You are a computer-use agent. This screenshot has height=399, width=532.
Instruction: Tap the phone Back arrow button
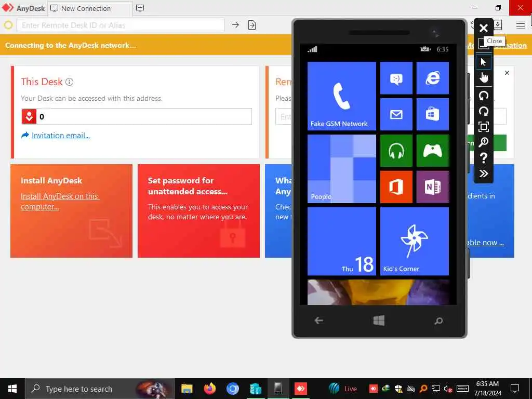(x=318, y=320)
